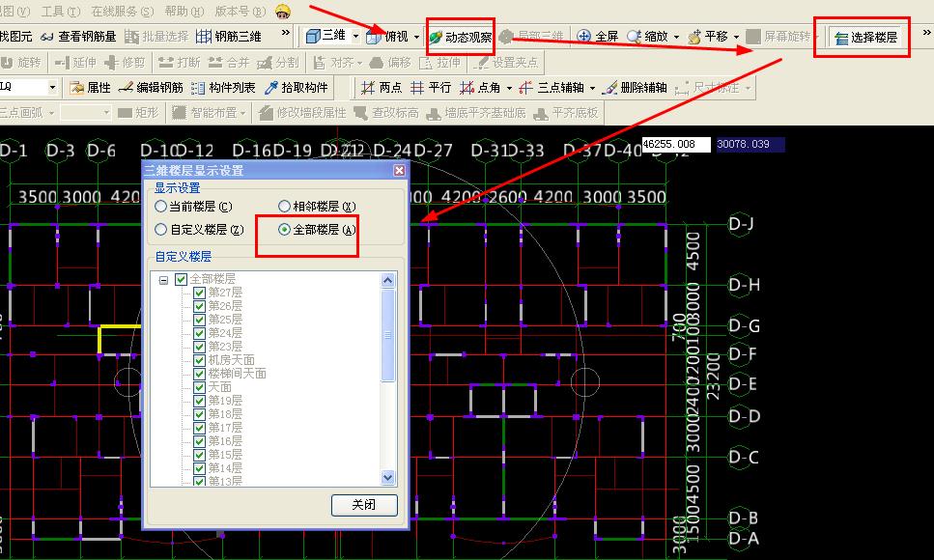Click the 旋转 rotate tool
Viewport: 934px width, 560px height.
click(21, 62)
